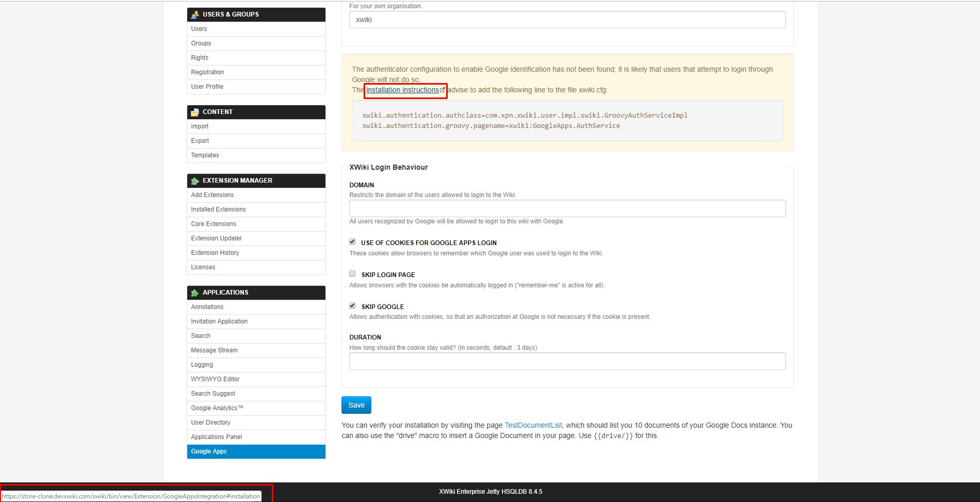The height and width of the screenshot is (502, 980).
Task: Select User Profile section
Action: (x=256, y=87)
